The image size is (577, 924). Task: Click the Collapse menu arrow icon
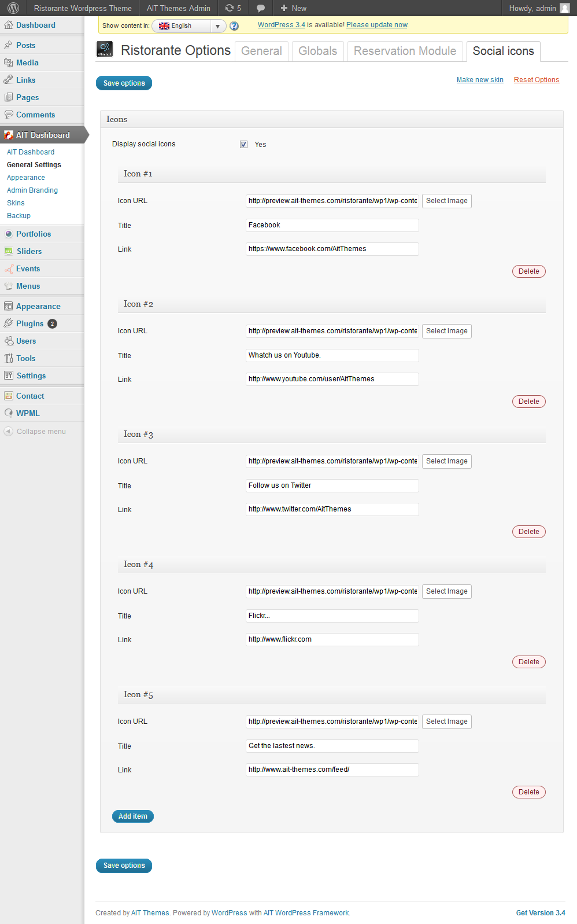[x=8, y=432]
